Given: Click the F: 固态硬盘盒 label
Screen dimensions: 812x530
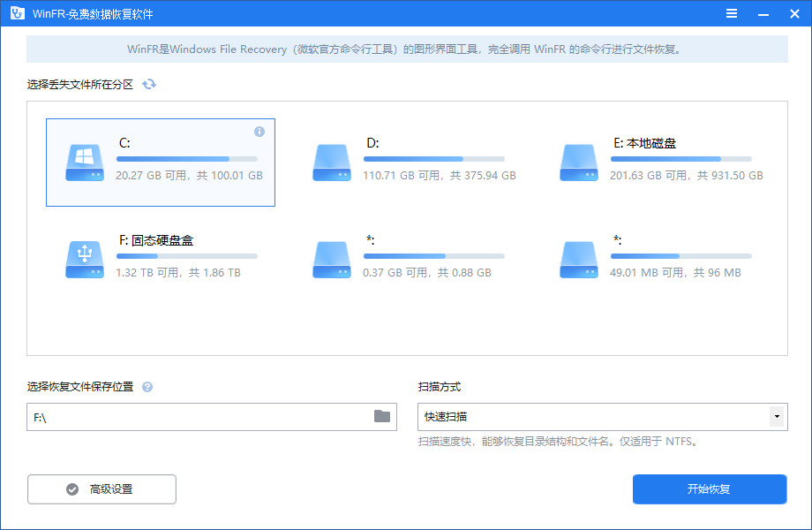Looking at the screenshot, I should [x=156, y=240].
